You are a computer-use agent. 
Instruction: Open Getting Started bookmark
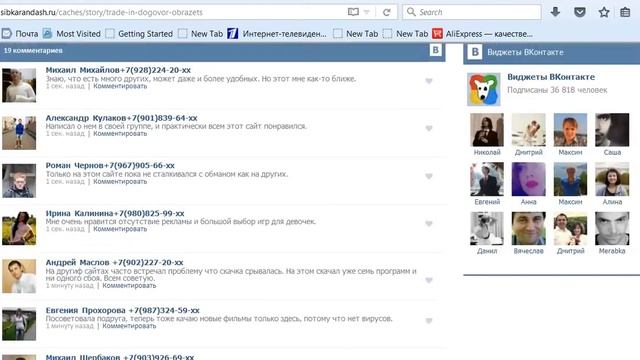click(x=139, y=34)
